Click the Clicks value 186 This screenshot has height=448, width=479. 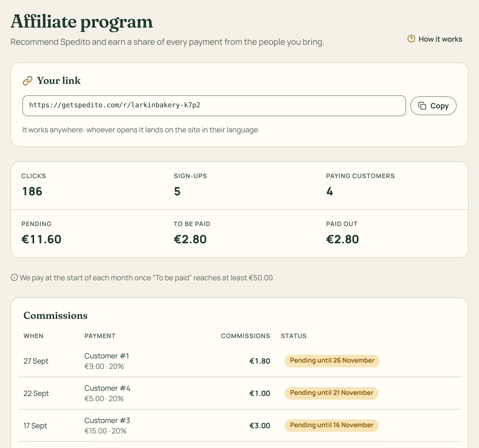point(32,191)
